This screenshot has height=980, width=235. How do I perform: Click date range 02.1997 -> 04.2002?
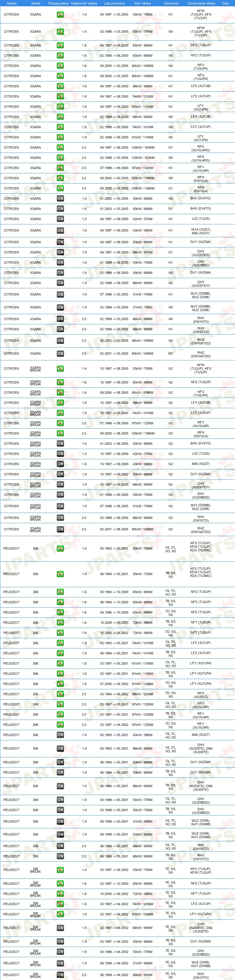tap(114, 928)
